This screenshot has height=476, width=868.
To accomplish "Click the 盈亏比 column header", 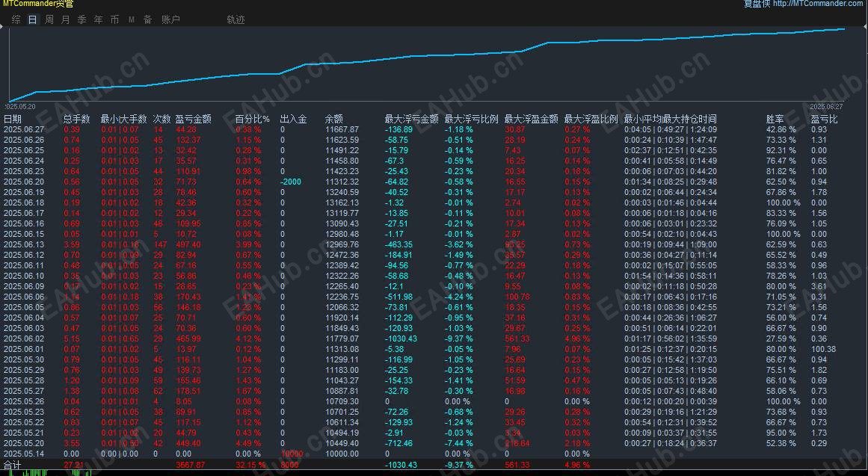I will pyautogui.click(x=825, y=119).
